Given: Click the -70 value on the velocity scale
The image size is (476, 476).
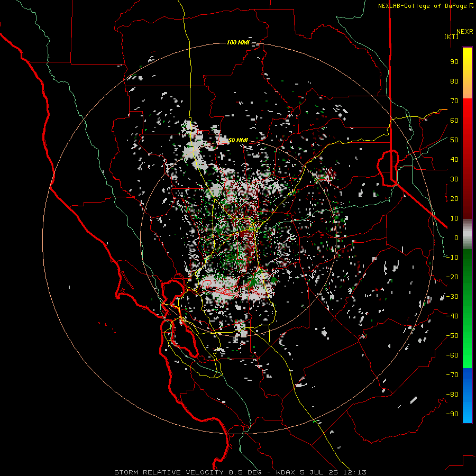Looking at the screenshot, I should [x=452, y=375].
